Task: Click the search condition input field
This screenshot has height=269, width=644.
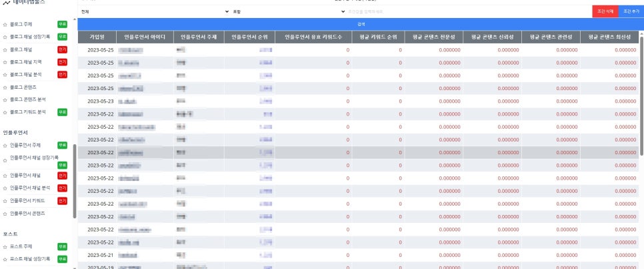Action: [467, 12]
